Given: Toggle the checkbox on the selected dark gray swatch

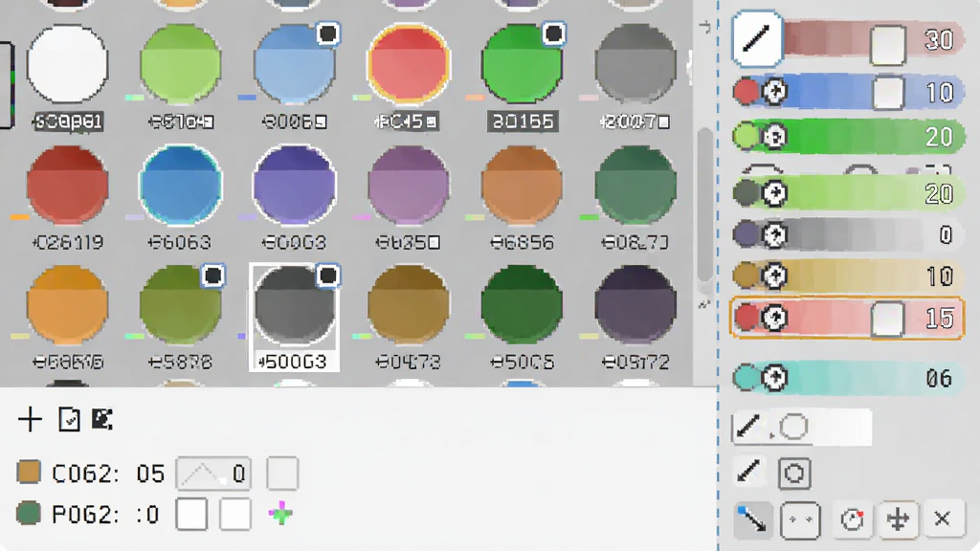Looking at the screenshot, I should click(x=327, y=275).
